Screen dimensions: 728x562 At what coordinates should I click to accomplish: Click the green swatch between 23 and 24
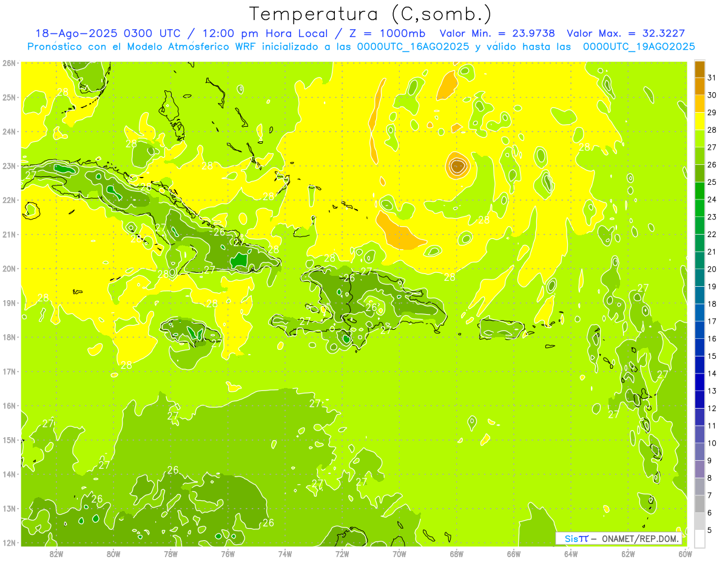tap(699, 208)
